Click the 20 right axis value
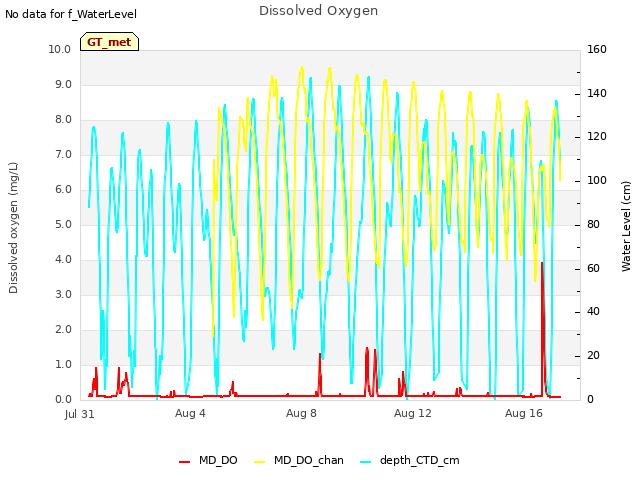 593,356
